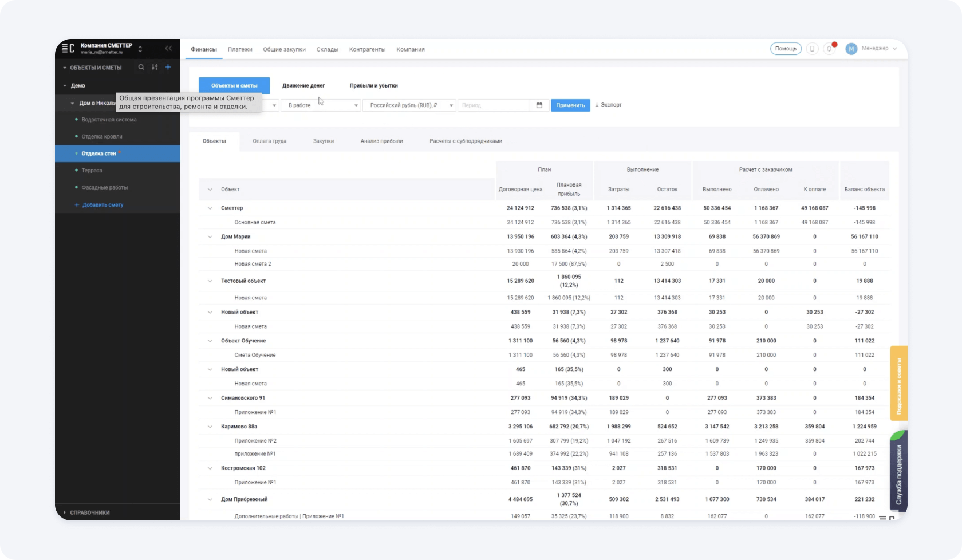Open the Анализ прибыли tab

point(381,141)
